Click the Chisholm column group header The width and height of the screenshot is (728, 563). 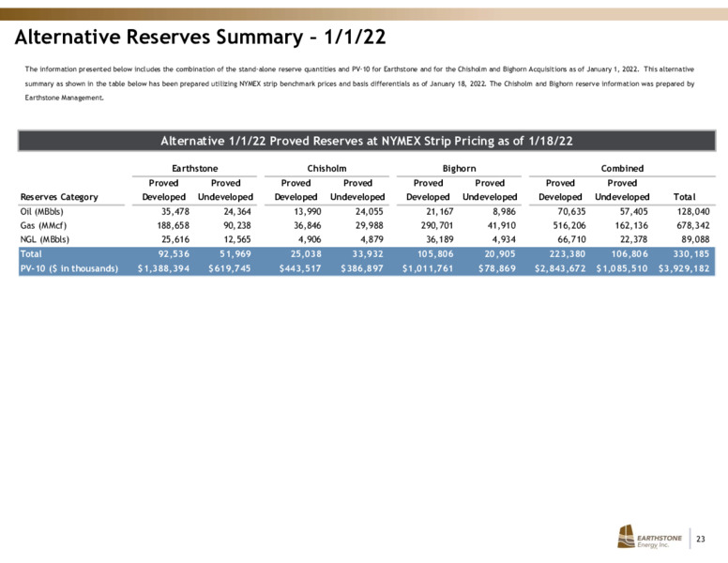tap(326, 169)
